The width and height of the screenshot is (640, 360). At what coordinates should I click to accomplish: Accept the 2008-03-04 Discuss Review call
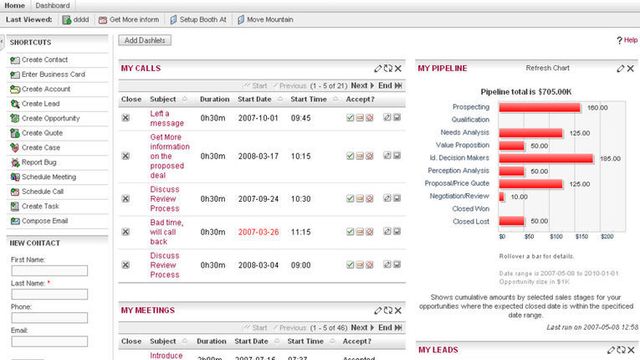pos(350,265)
